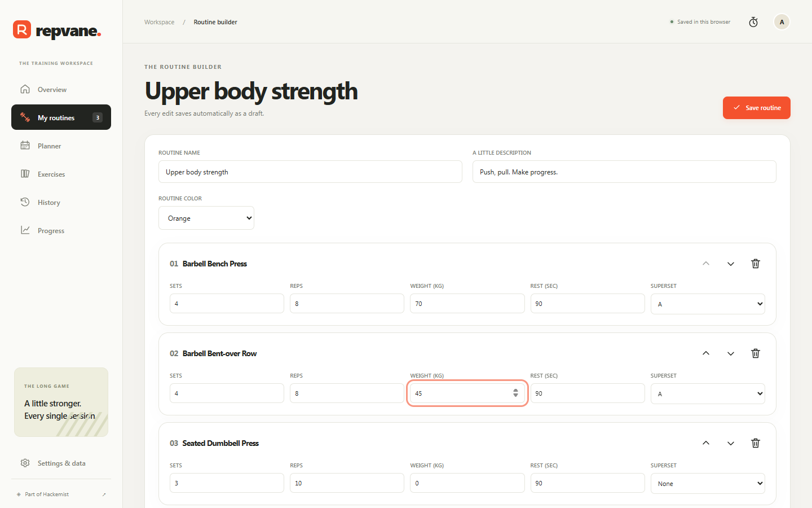The width and height of the screenshot is (812, 508).
Task: Click the description field reading Push, pull
Action: (624, 172)
